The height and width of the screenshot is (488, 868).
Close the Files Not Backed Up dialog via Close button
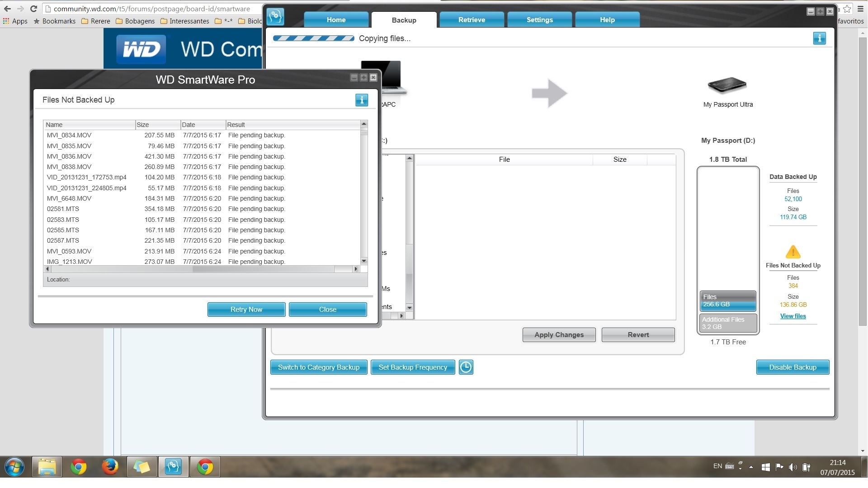tap(328, 310)
